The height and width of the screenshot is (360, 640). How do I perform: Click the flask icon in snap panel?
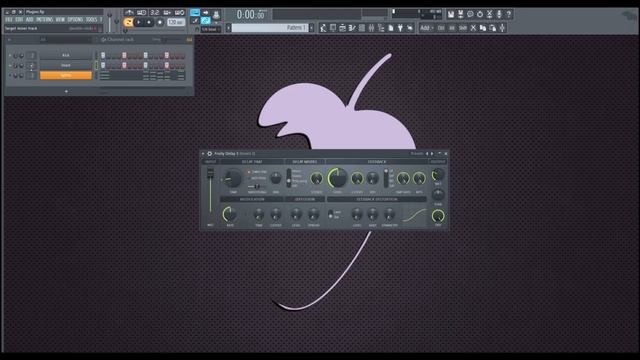pos(216,16)
